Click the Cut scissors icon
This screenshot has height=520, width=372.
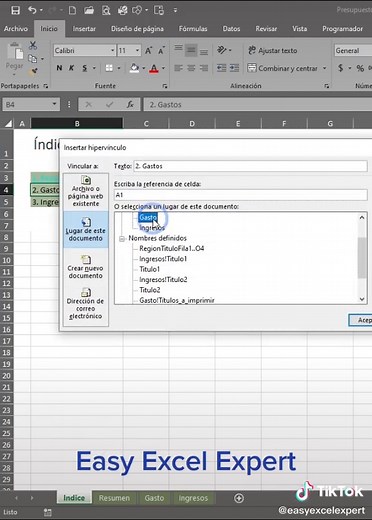click(x=33, y=45)
